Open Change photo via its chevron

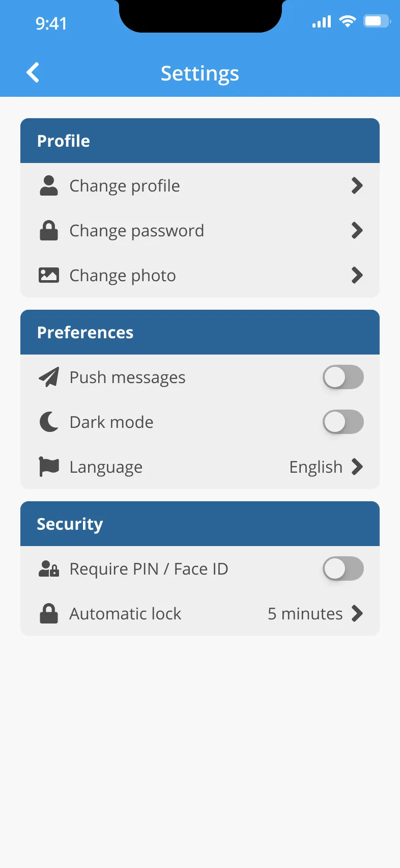tap(357, 275)
